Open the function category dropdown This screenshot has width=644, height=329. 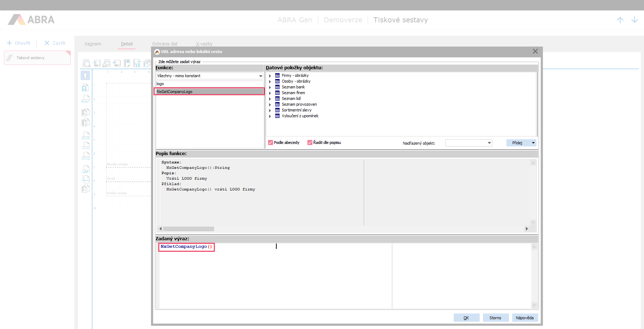261,76
